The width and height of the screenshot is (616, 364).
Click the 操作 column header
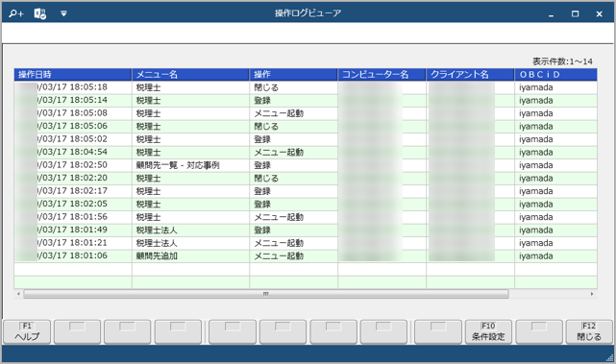click(x=293, y=74)
